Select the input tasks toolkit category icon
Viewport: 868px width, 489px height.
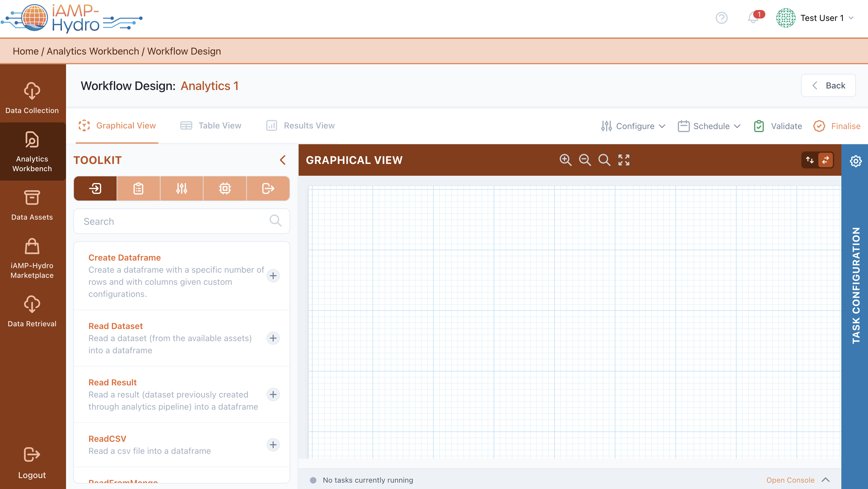point(95,188)
